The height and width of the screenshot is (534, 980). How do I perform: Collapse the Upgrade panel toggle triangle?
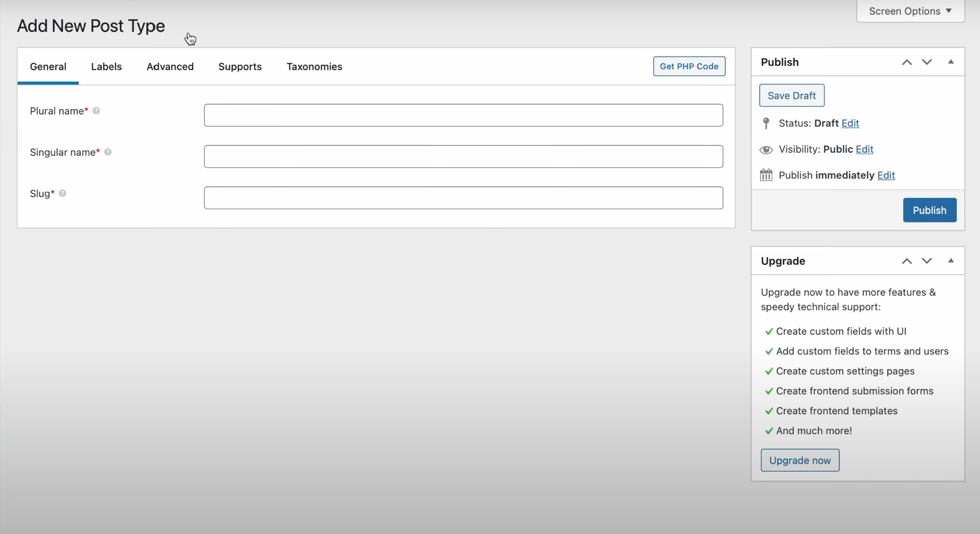[951, 261]
